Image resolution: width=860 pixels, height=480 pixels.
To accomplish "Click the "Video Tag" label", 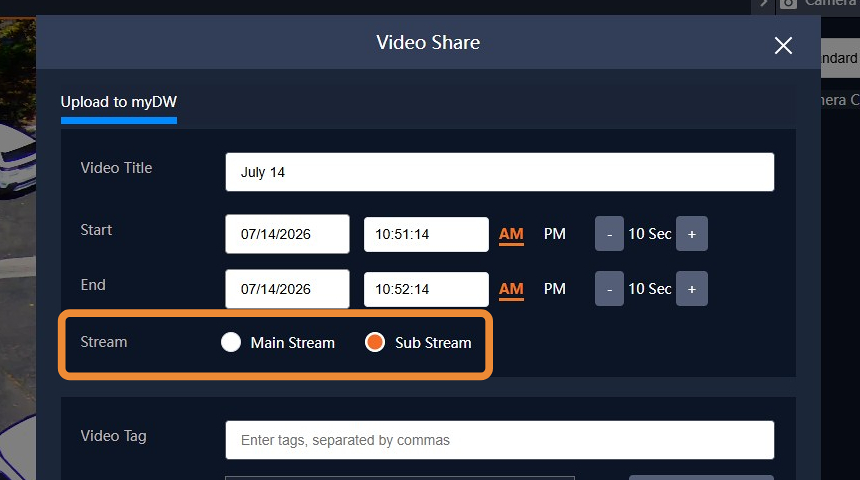I will tap(114, 436).
